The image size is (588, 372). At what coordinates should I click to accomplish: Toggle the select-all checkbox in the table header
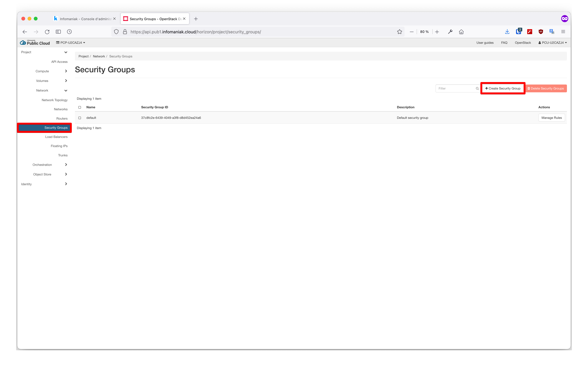80,107
